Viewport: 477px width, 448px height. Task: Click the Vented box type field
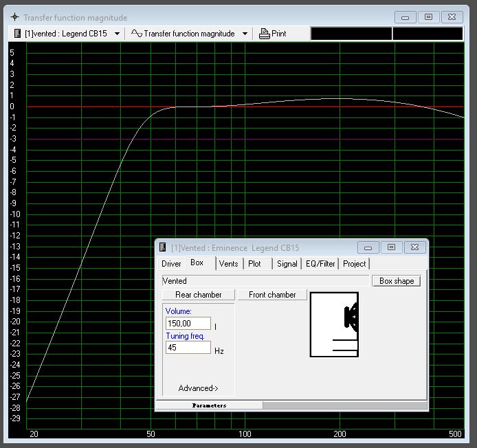[265, 281]
